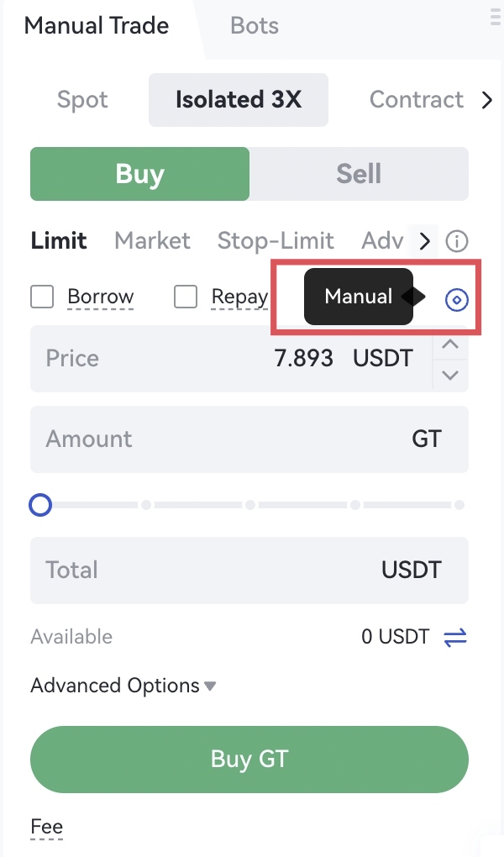Expand Advanced Options
Image resolution: width=504 pixels, height=857 pixels.
[x=123, y=686]
